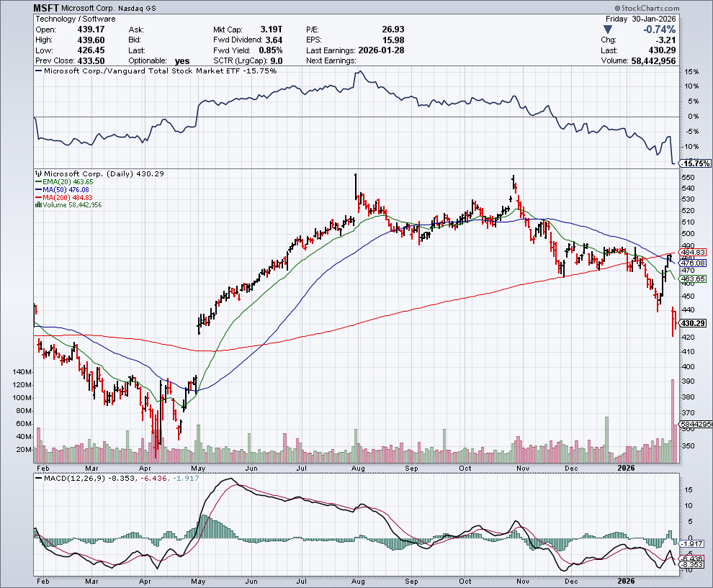Click the Optionable yes value
Screen dimensions: 713x588
pos(184,60)
